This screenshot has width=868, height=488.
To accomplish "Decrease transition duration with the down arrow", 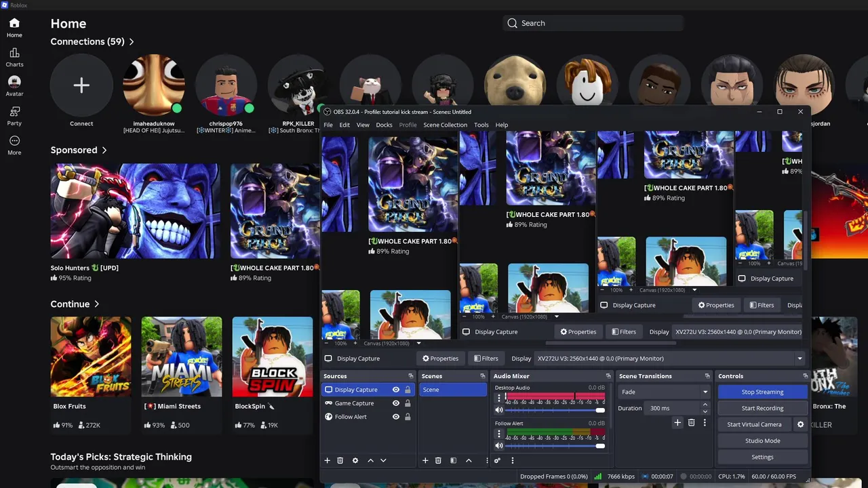I will (x=705, y=411).
